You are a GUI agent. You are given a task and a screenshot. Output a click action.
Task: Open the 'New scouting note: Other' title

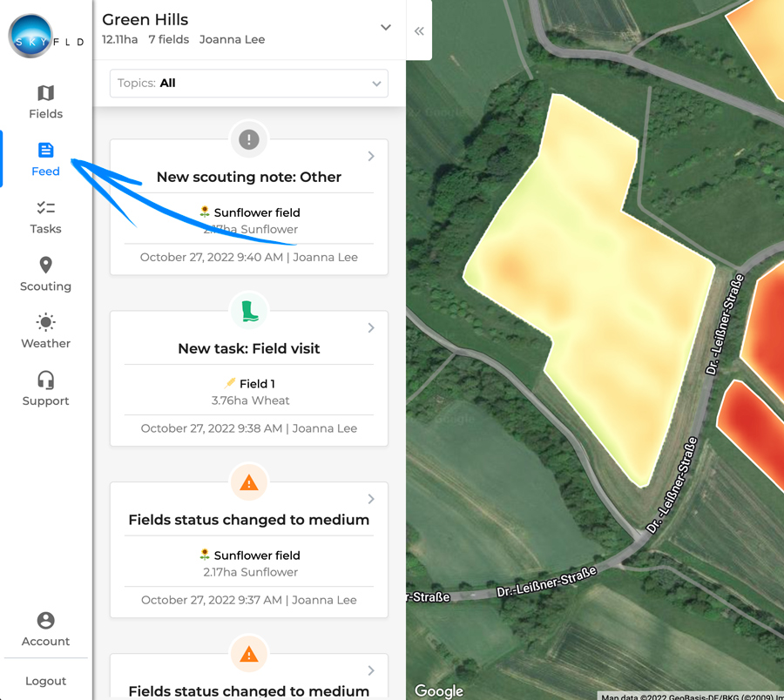pyautogui.click(x=249, y=177)
